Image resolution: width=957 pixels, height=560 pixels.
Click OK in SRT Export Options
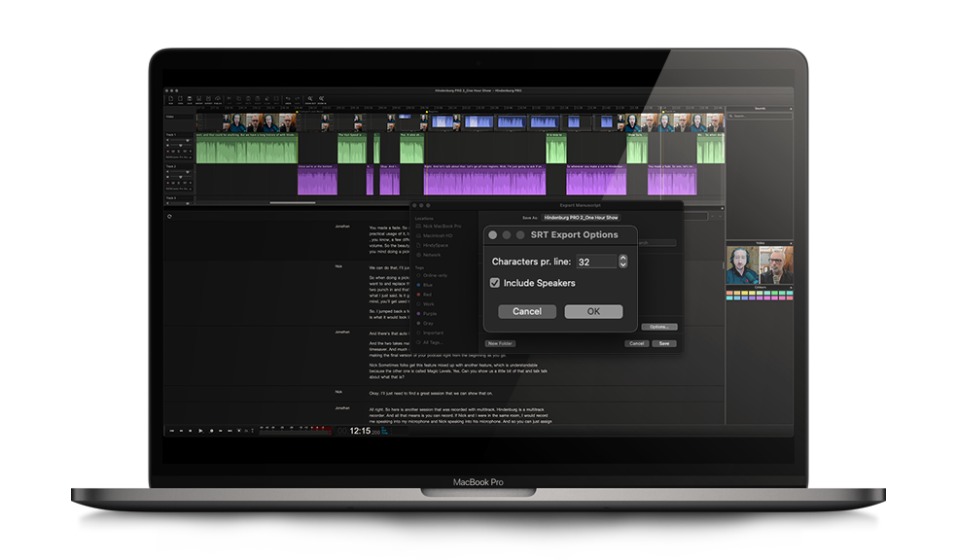click(x=593, y=312)
